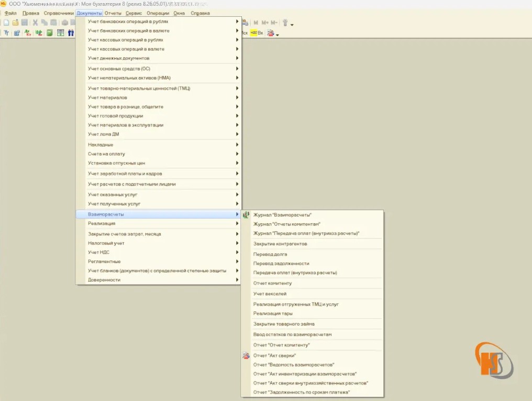Choose Закрытие контрагентов
Viewport: 532px width, 401px height.
click(x=312, y=244)
